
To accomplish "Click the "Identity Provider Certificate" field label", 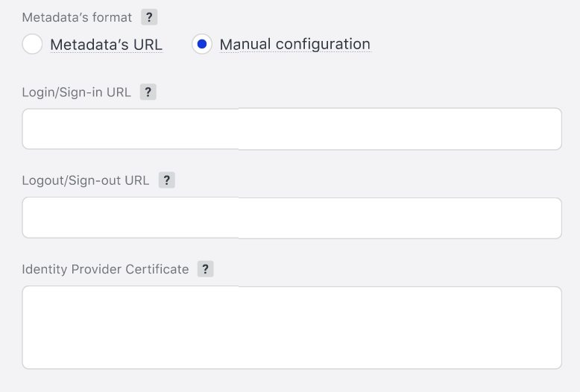I will click(105, 269).
